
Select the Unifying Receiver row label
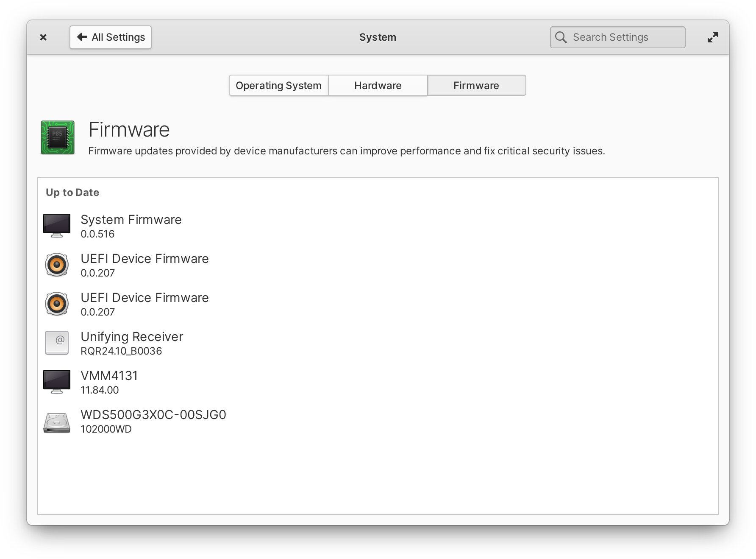point(132,337)
